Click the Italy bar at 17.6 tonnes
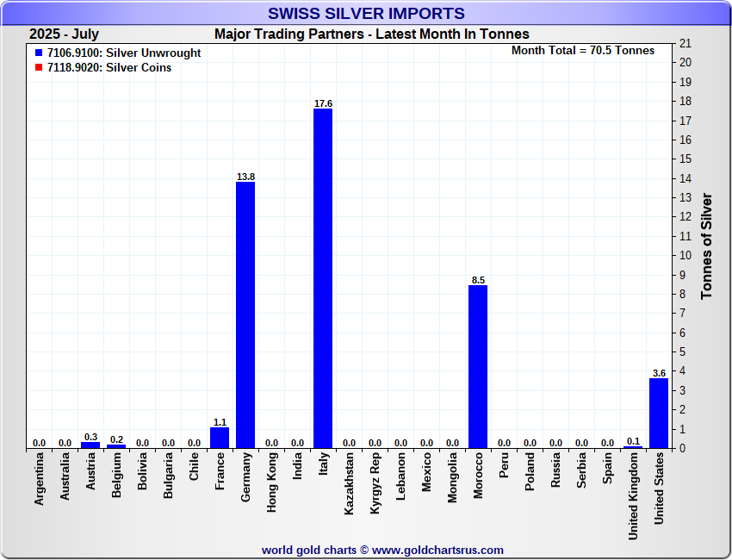Screen dimensions: 732x560 (x=323, y=277)
